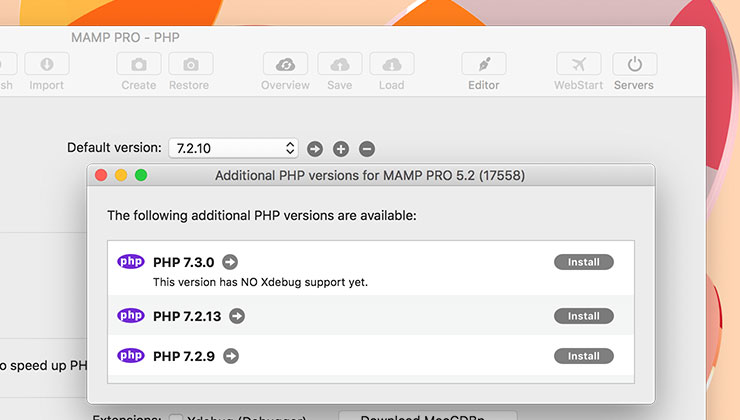Click the arrow icon next to PHP 7.2.9
The image size is (740, 420).
[231, 356]
